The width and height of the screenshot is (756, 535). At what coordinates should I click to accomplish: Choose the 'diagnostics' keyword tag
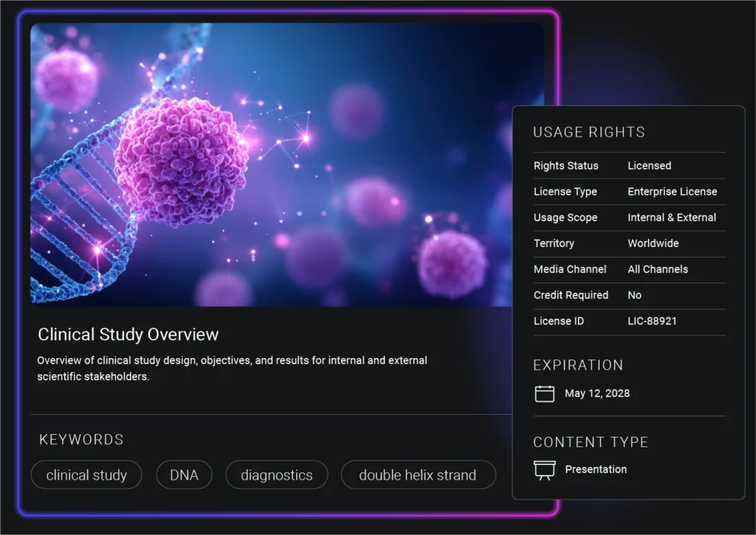pos(277,475)
